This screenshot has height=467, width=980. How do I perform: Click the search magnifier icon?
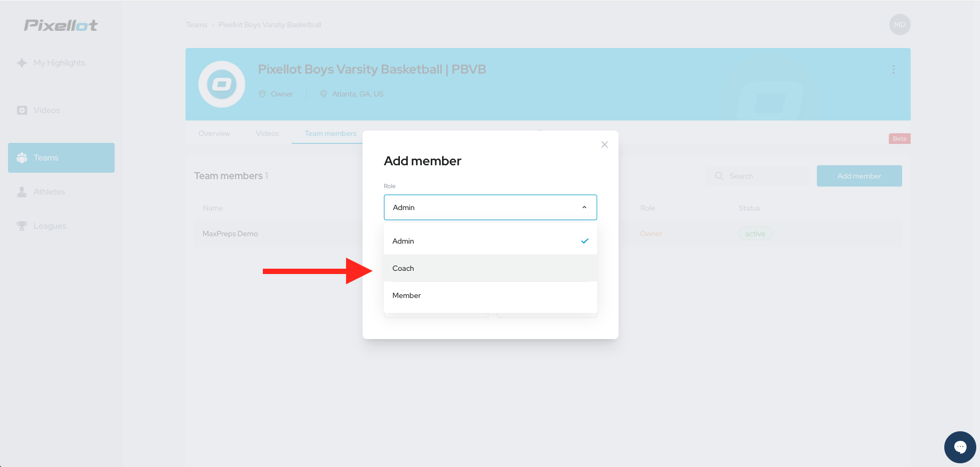(x=719, y=176)
